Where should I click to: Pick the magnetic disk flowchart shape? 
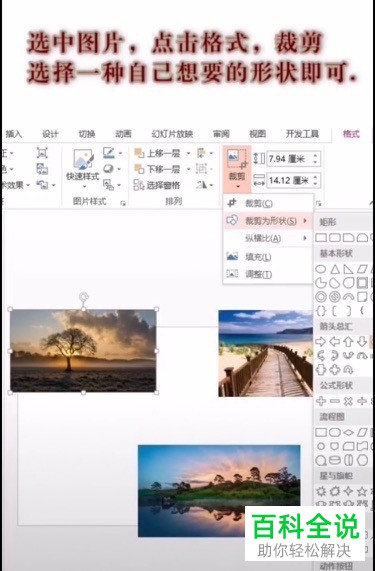(x=335, y=460)
